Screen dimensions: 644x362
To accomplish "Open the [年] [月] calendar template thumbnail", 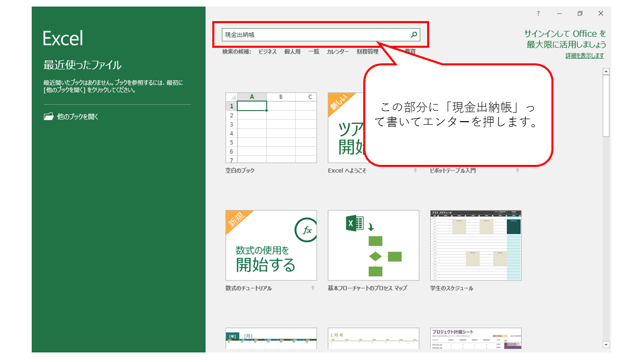I will pos(271,338).
